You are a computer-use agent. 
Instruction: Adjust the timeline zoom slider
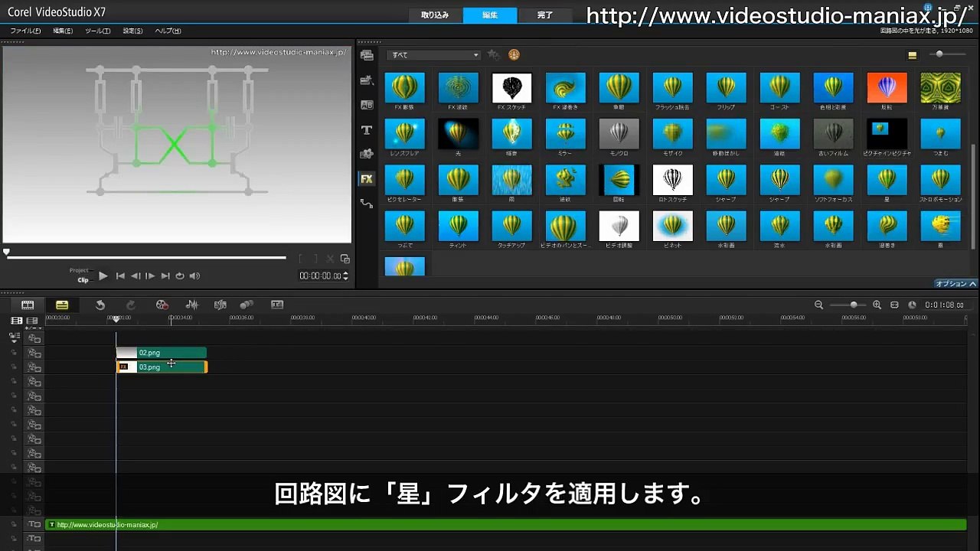[848, 305]
